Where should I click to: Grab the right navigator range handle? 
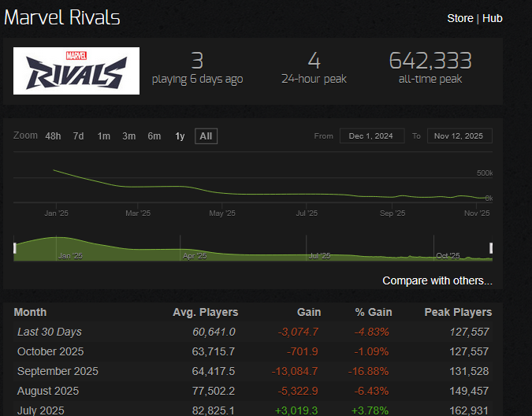click(x=491, y=248)
